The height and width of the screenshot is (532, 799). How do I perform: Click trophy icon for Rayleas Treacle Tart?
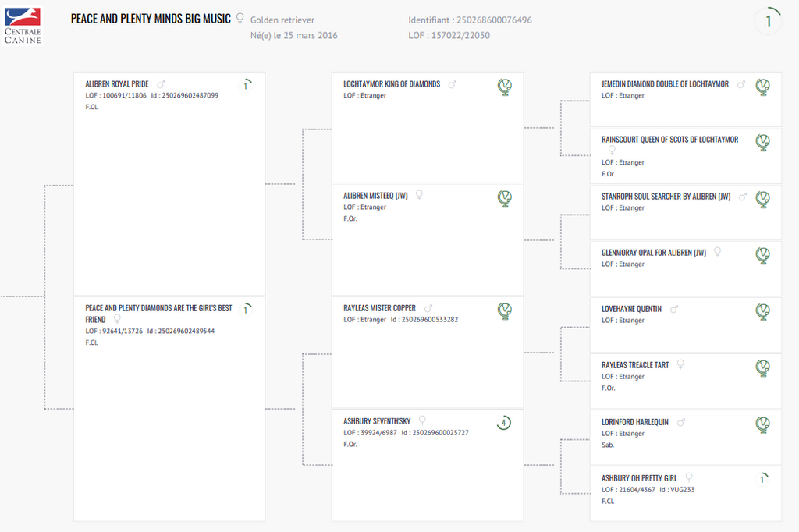763,367
